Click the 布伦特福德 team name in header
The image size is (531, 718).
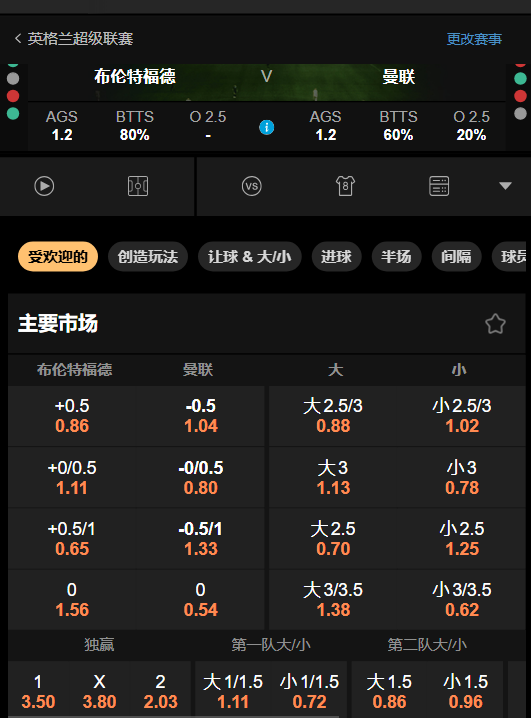coord(135,76)
